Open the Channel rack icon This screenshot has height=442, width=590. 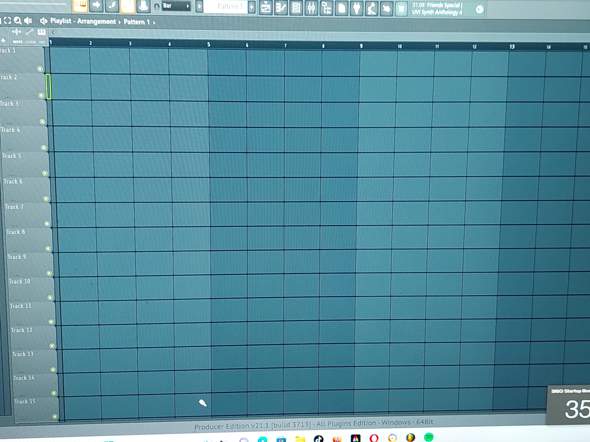coord(296,8)
